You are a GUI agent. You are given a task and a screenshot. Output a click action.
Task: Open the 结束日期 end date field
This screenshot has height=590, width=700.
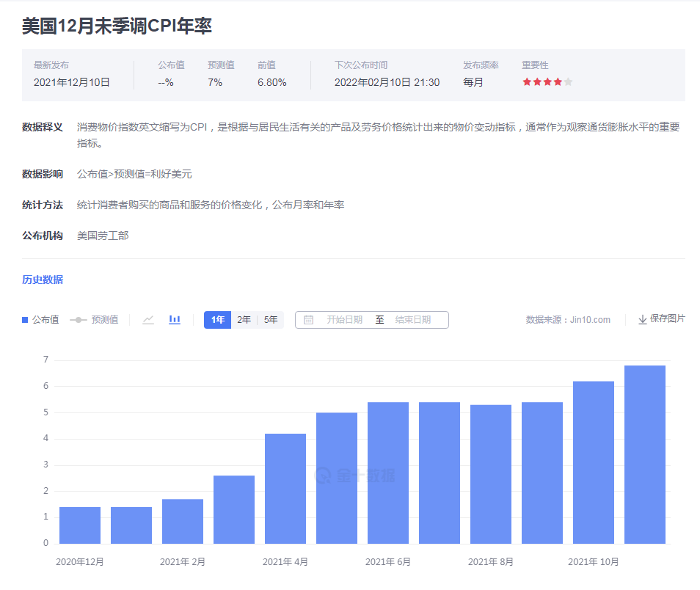click(413, 320)
